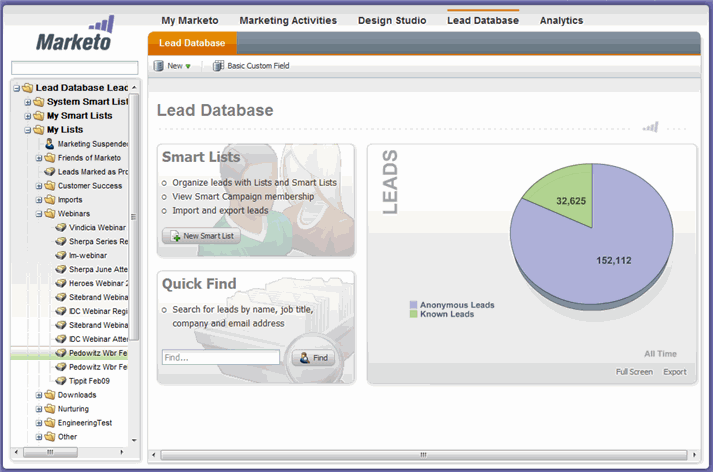Expand the Other folder
713x472 pixels.
click(39, 437)
